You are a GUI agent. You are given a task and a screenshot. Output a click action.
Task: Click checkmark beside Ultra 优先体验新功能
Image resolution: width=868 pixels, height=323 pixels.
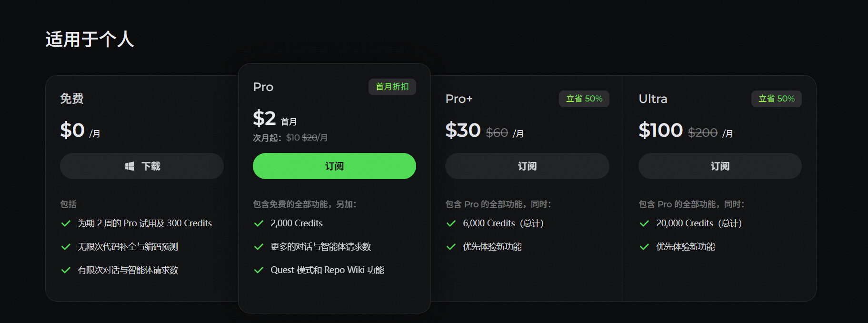[x=644, y=247]
